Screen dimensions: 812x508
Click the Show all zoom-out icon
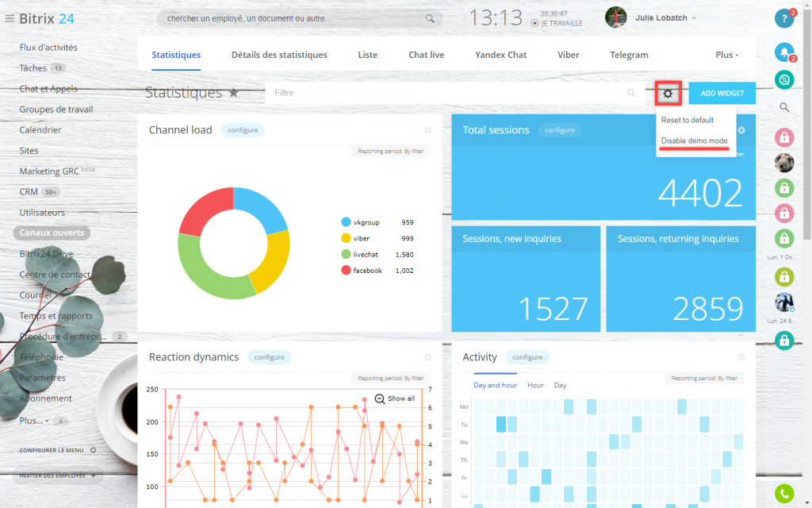tap(380, 398)
